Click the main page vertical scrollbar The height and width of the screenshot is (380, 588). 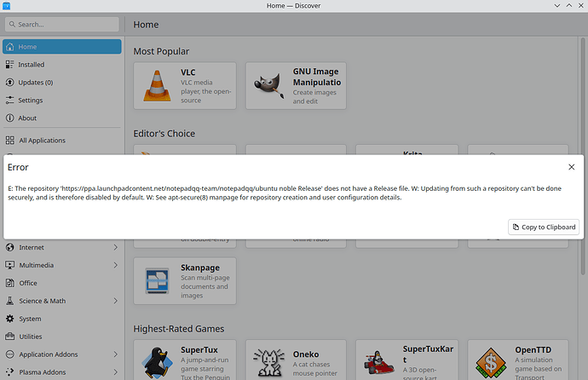[x=583, y=156]
